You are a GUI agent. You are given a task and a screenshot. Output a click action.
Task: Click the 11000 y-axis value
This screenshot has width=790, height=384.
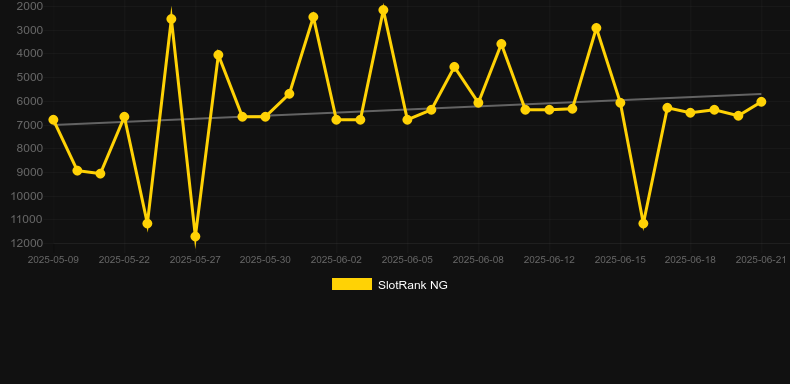(27, 220)
